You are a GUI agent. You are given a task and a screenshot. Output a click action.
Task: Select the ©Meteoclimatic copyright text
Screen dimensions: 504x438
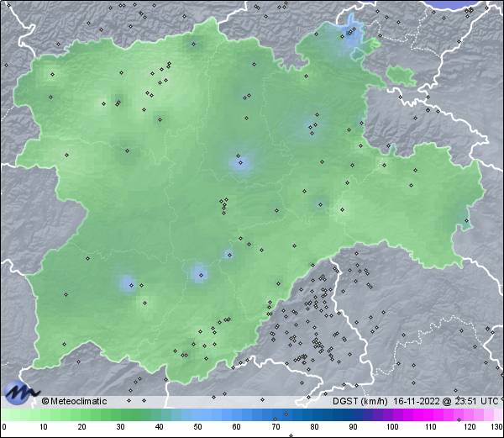coord(74,401)
